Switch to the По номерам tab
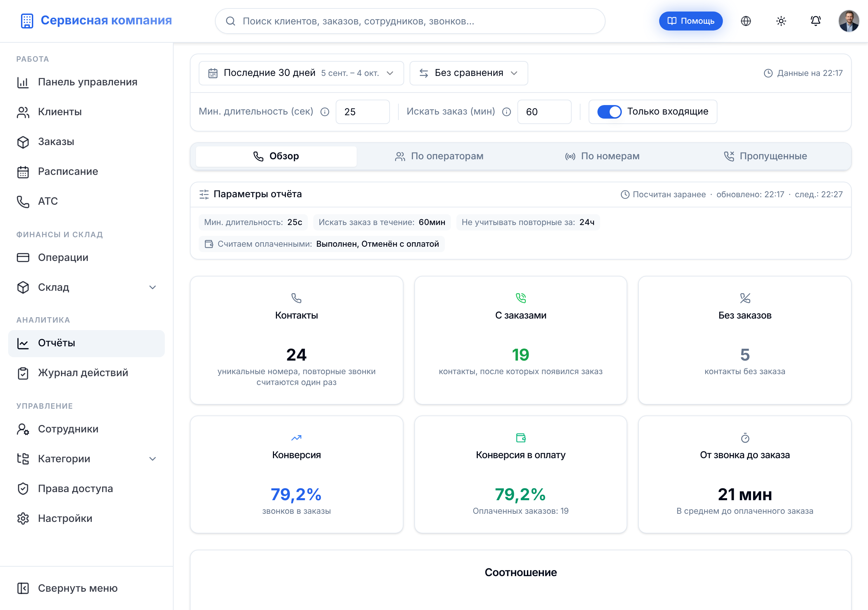The image size is (868, 610). click(x=602, y=157)
